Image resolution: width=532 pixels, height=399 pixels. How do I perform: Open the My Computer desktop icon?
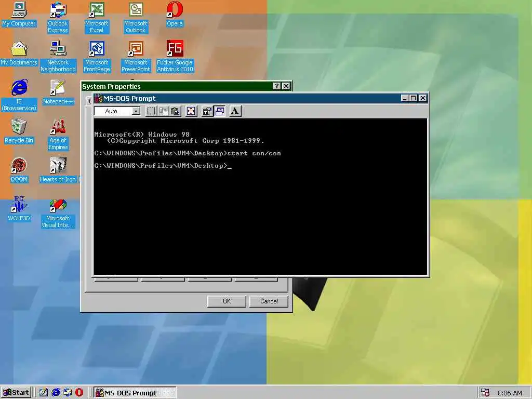(x=19, y=14)
